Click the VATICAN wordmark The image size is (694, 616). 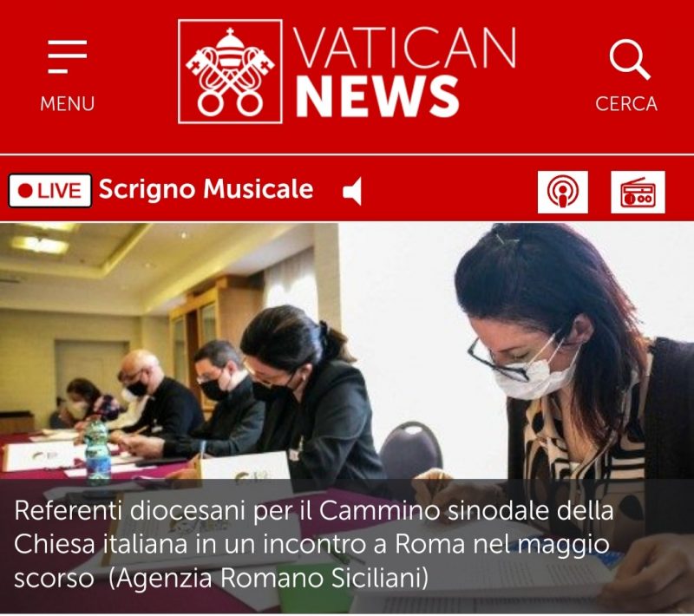click(x=404, y=48)
